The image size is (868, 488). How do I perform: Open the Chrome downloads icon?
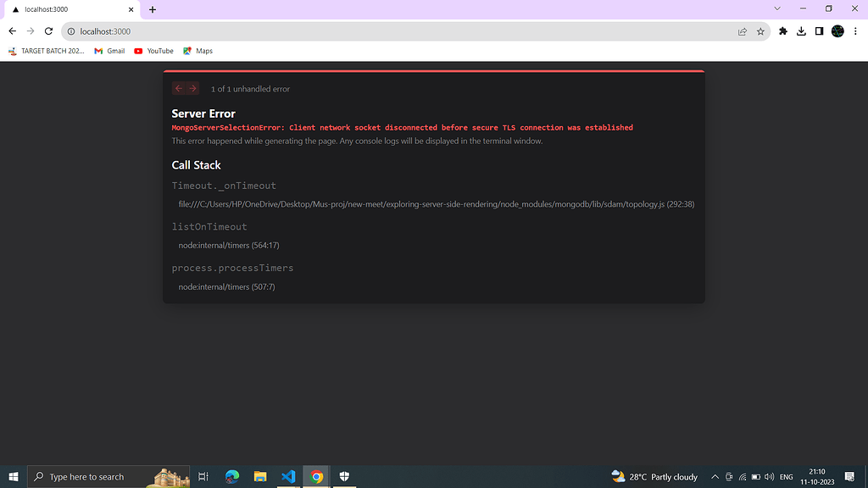point(801,31)
